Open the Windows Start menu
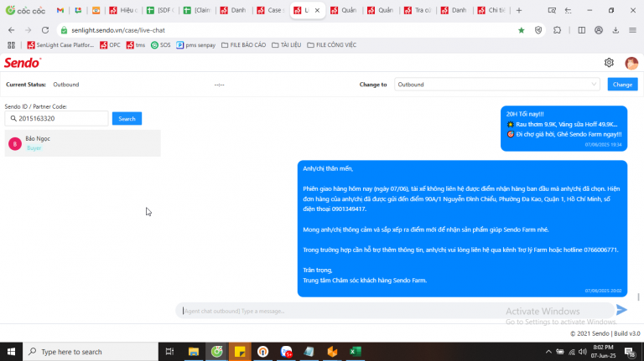Screen dimensions: 644x361 coord(11,352)
